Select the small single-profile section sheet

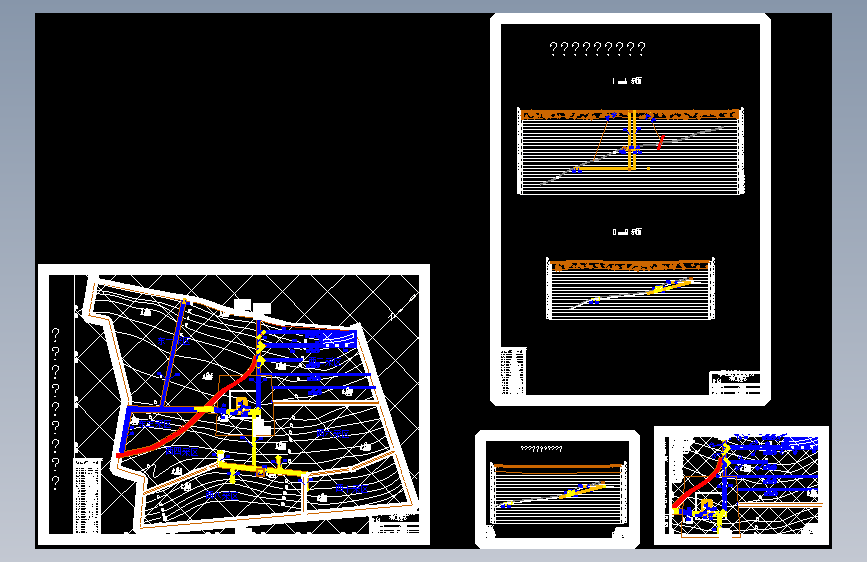click(x=557, y=489)
